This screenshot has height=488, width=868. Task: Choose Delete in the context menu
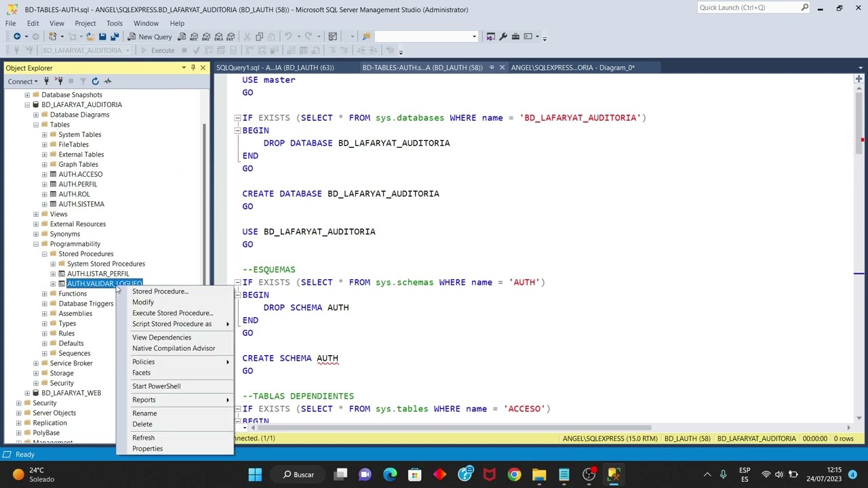tap(142, 424)
